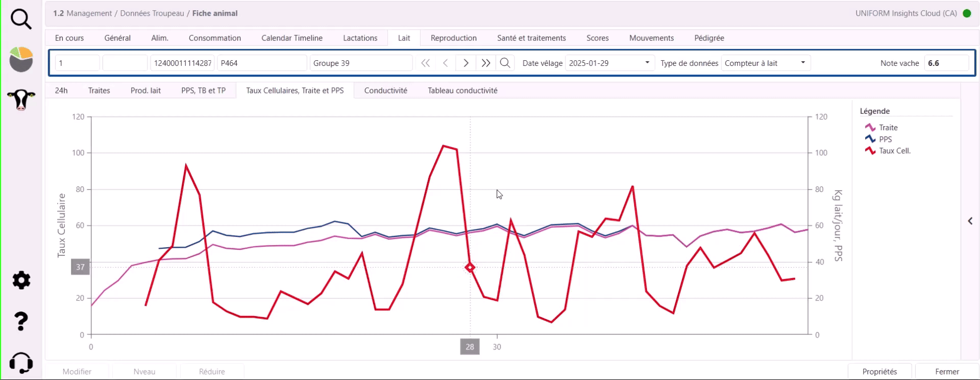Toggle Taux Cell. series in legend
This screenshot has height=380, width=980.
tap(894, 151)
